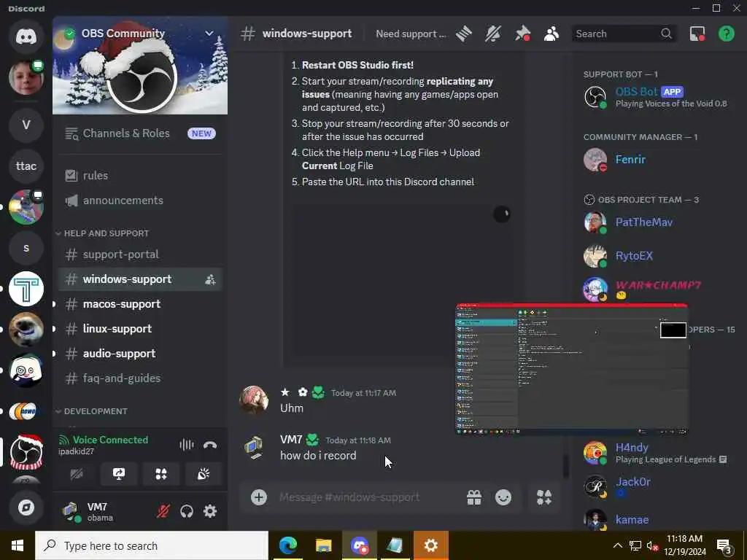Click the floating screen share preview thumbnail
747x560 pixels.
pyautogui.click(x=572, y=369)
